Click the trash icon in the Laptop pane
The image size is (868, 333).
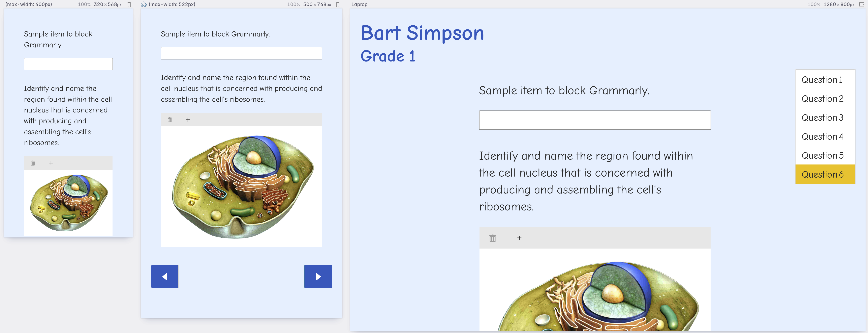pyautogui.click(x=493, y=238)
